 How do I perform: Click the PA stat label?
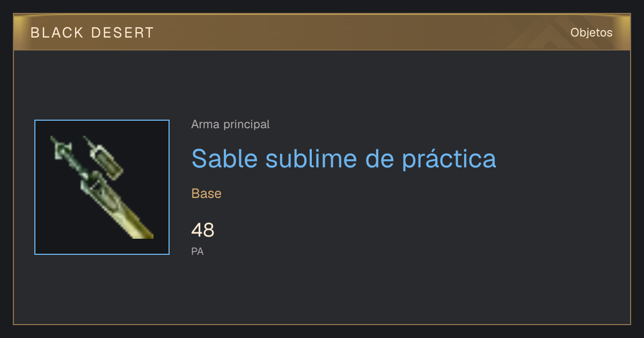point(197,251)
